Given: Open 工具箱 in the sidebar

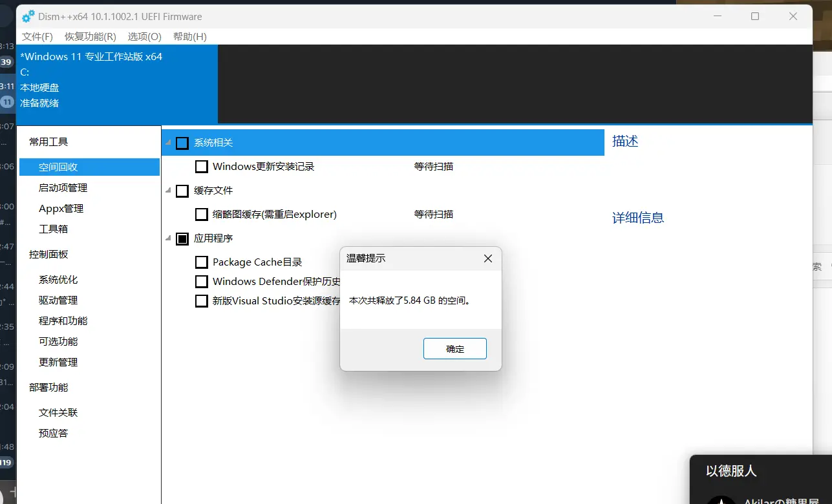Looking at the screenshot, I should coord(53,229).
